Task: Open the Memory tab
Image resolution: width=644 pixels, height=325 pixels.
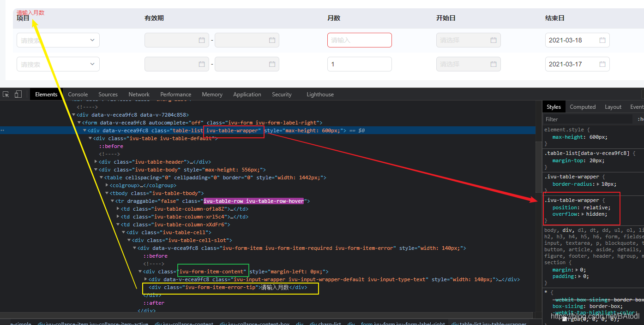Action: point(212,94)
